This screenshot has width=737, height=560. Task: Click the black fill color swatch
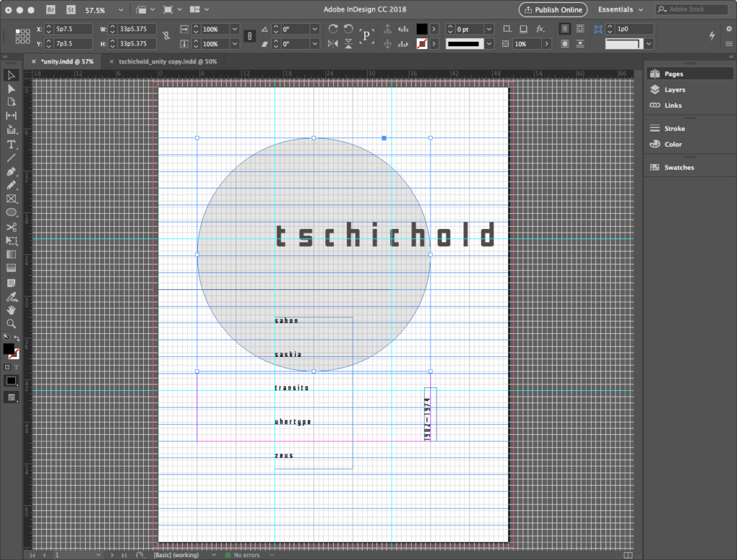(422, 29)
